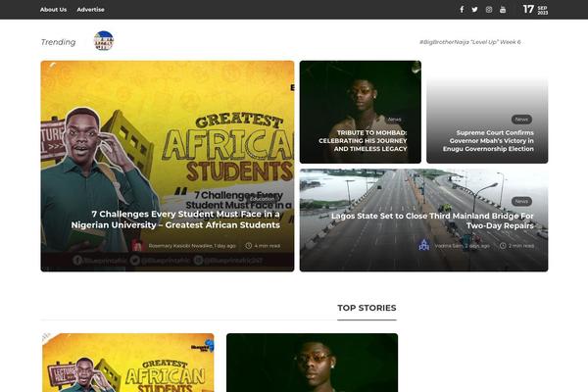Click the round trending thumbnail image
The width and height of the screenshot is (588, 392).
(104, 40)
